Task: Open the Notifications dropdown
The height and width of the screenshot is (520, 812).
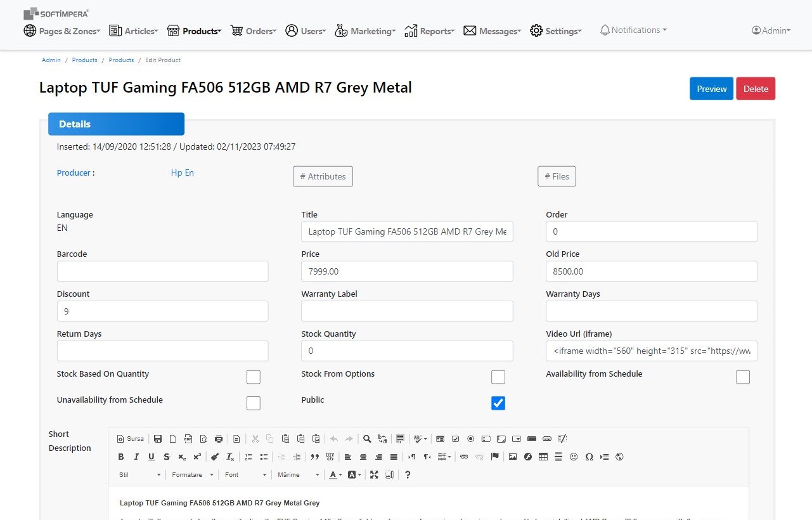Action: click(x=633, y=30)
